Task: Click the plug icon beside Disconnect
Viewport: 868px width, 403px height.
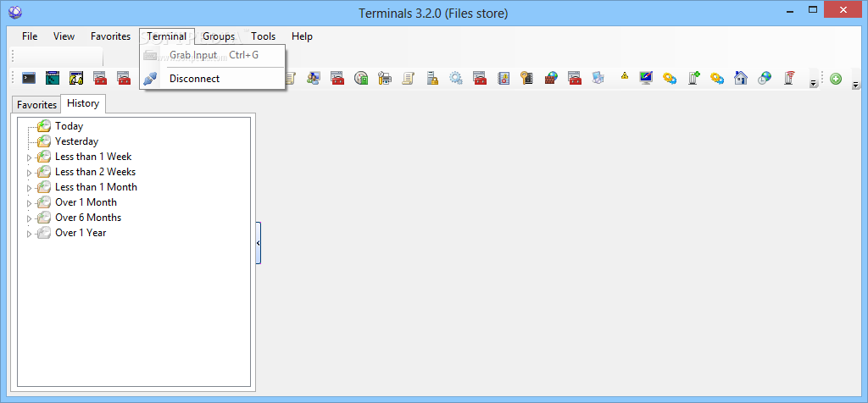Action: click(x=151, y=79)
